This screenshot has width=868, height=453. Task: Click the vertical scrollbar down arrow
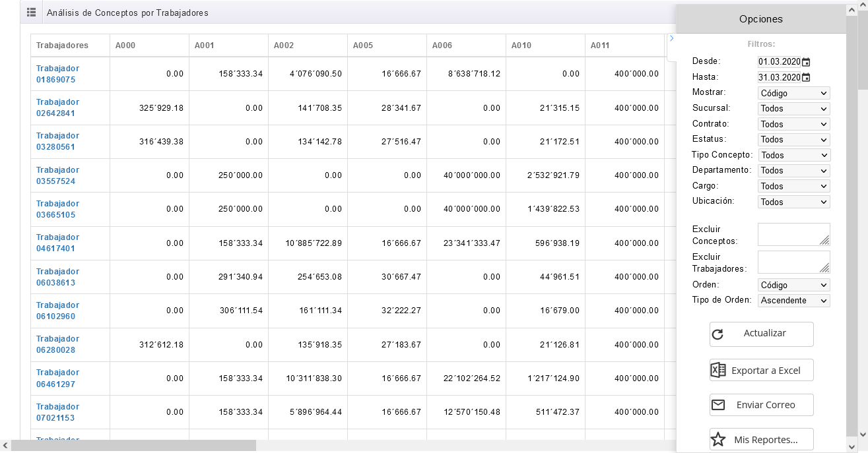pos(863,435)
